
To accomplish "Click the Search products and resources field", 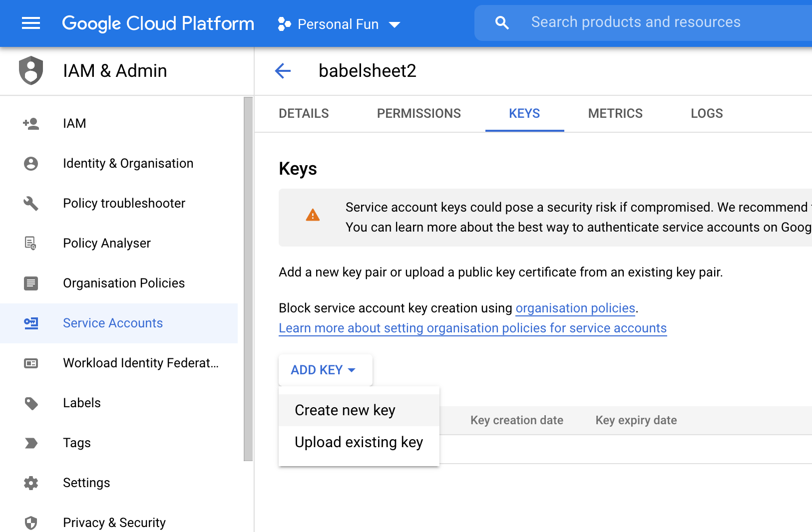I will coord(649,22).
